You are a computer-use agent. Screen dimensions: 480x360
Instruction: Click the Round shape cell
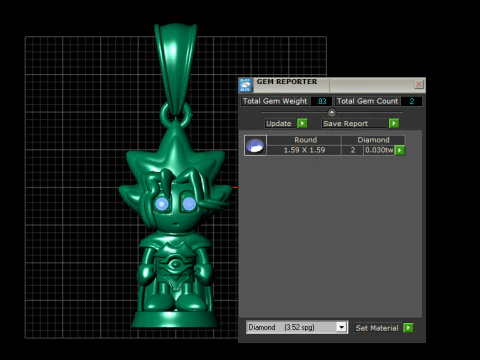point(305,140)
